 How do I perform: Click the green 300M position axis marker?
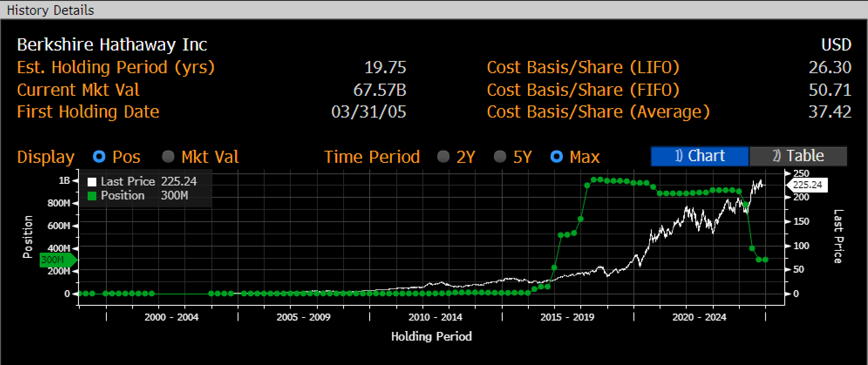pyautogui.click(x=58, y=260)
